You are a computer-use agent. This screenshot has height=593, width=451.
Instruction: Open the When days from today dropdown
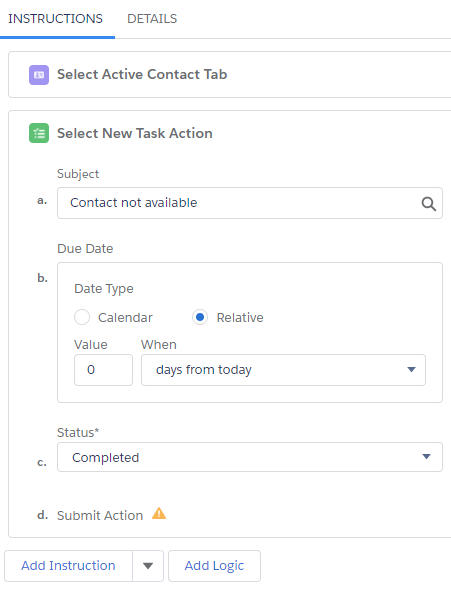283,370
